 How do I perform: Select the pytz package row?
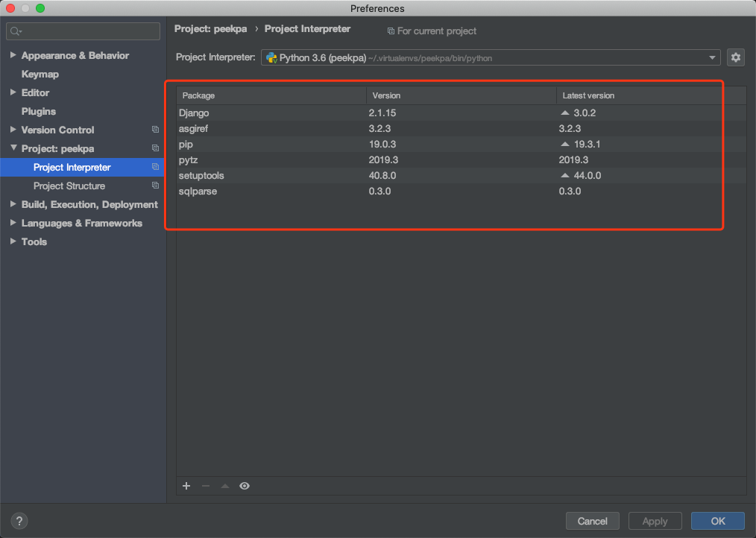[462, 160]
